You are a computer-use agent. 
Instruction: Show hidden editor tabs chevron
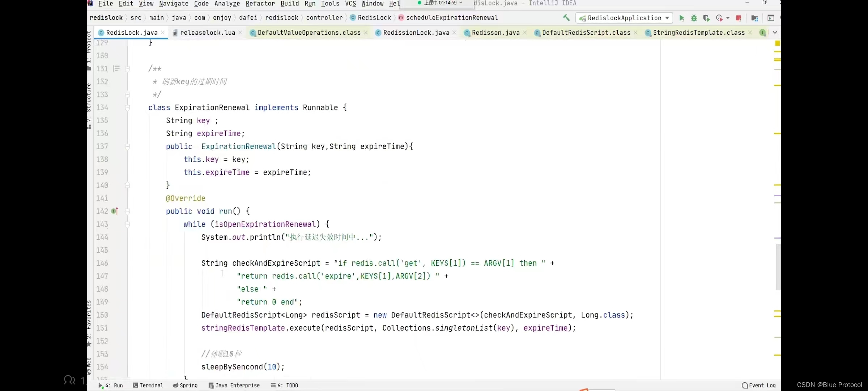pos(775,33)
